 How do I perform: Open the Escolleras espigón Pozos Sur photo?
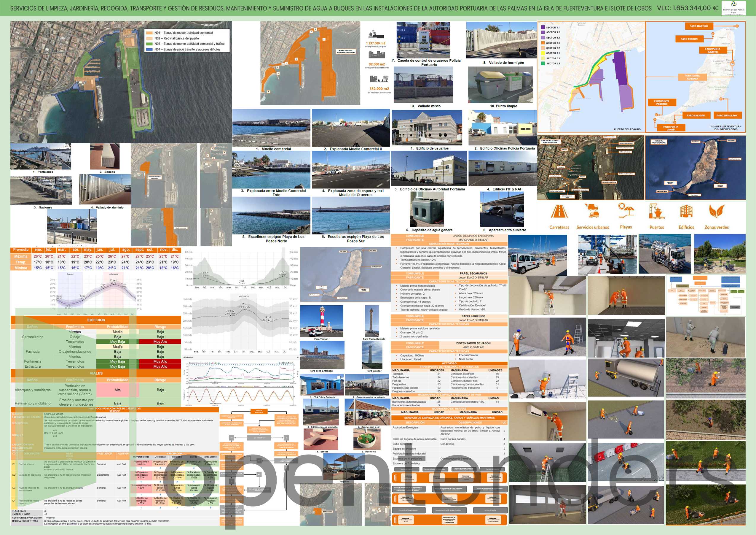tap(351, 216)
